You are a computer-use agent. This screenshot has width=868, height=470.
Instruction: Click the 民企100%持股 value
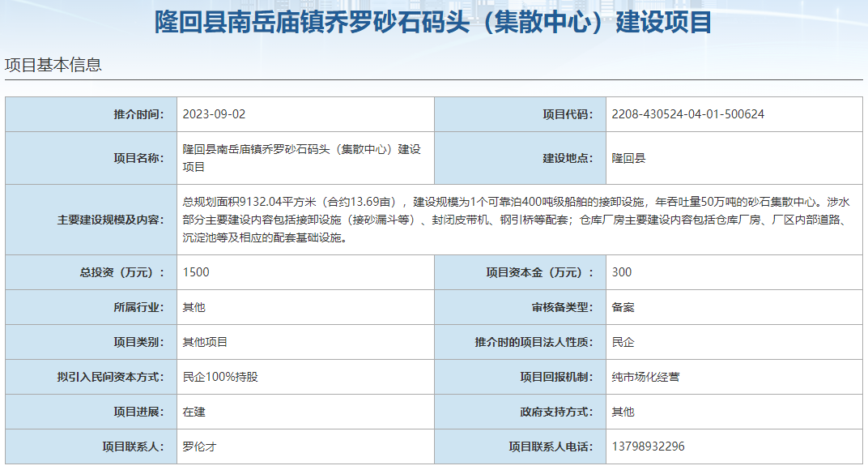coord(220,377)
